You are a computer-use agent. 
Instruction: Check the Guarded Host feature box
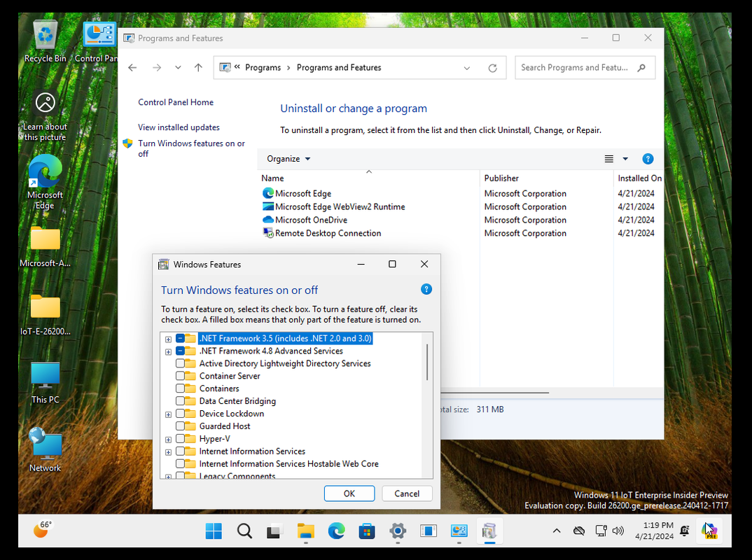(180, 426)
